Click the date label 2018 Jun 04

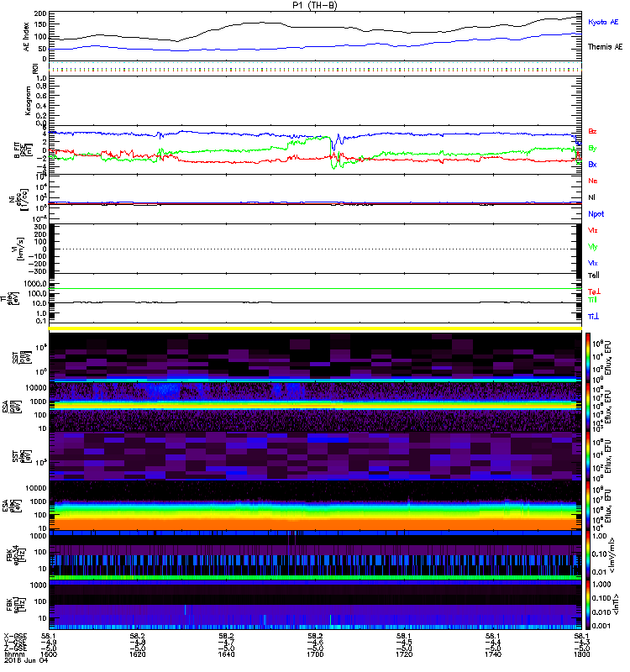(x=26, y=660)
